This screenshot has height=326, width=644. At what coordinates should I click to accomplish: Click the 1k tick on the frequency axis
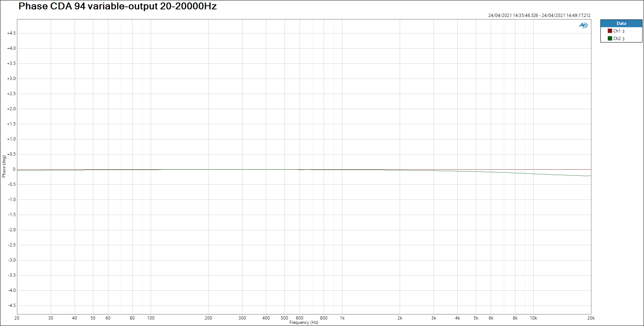pyautogui.click(x=342, y=318)
